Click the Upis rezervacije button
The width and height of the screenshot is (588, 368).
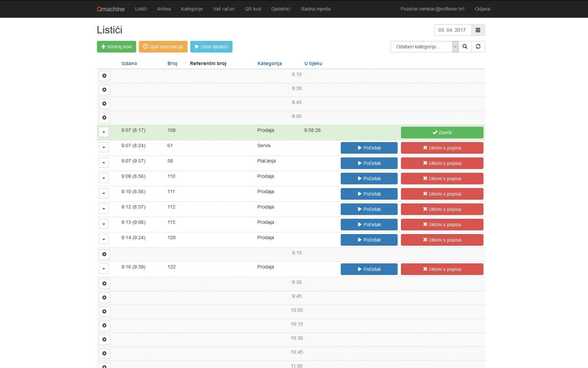click(x=163, y=46)
